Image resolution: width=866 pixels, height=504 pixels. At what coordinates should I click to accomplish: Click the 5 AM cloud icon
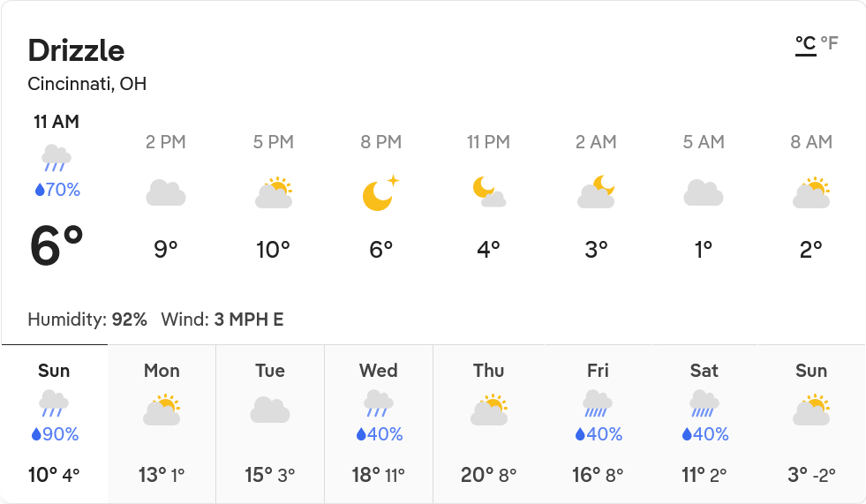coord(704,192)
